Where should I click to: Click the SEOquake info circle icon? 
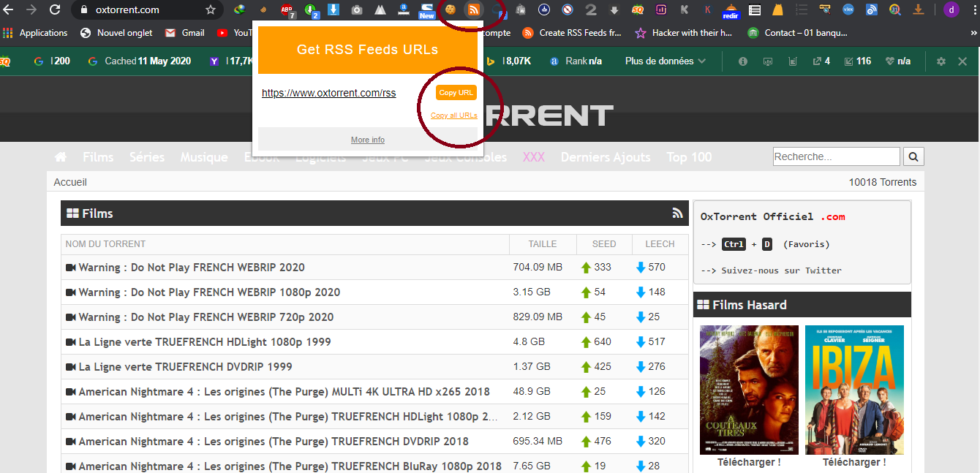click(x=743, y=61)
